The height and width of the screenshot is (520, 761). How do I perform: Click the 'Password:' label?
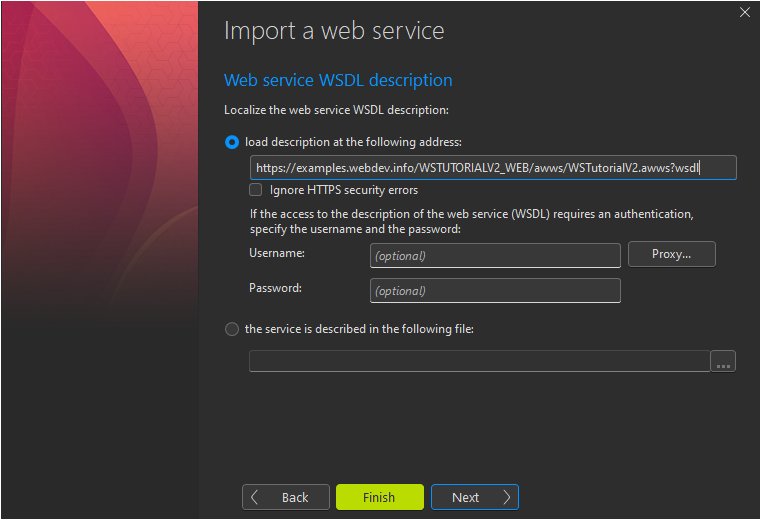(x=276, y=288)
